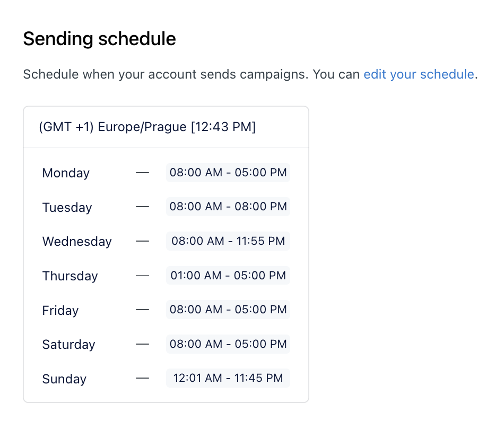The width and height of the screenshot is (504, 428).
Task: Select the Sunday day label
Action: coord(64,379)
